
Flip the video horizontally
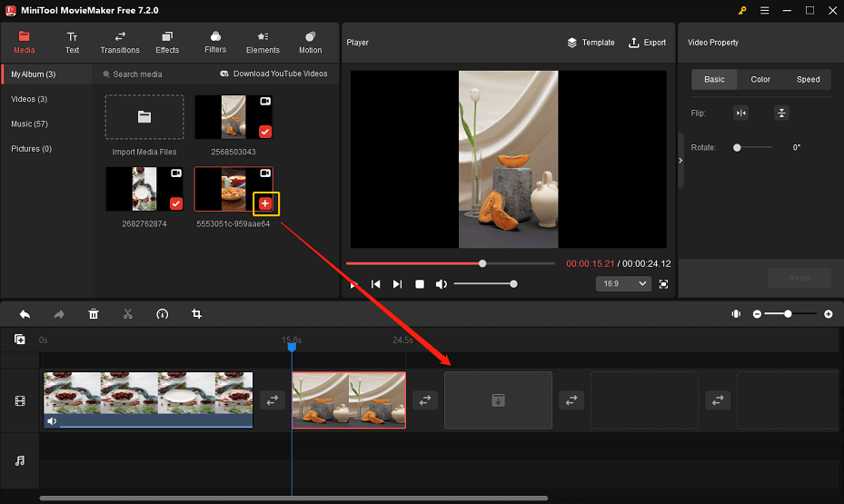tap(740, 113)
